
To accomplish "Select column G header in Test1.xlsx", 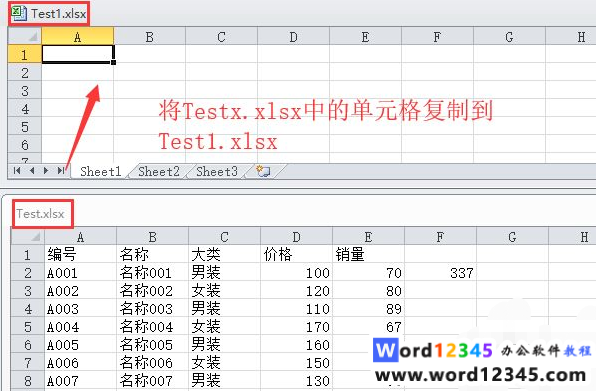I will (x=509, y=37).
